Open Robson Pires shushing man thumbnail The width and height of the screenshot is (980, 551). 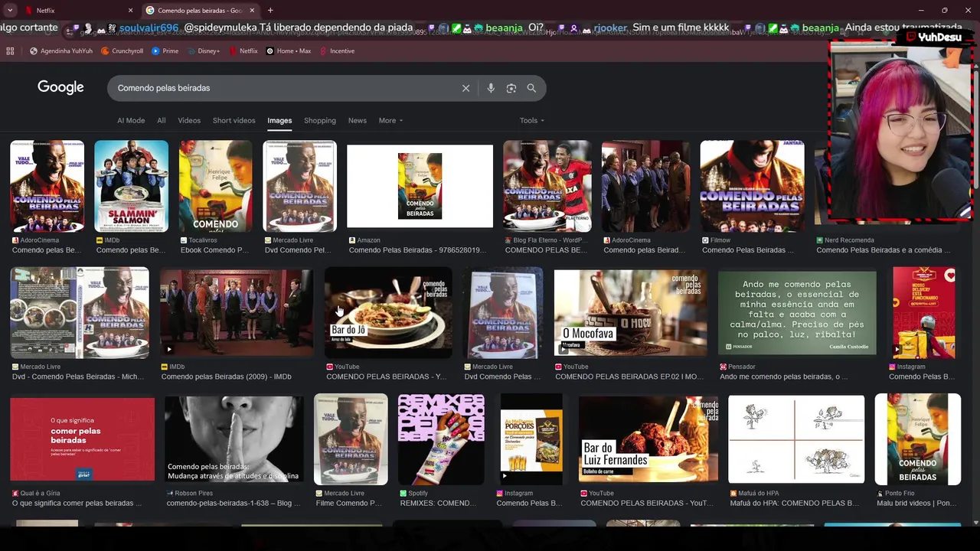click(x=234, y=439)
